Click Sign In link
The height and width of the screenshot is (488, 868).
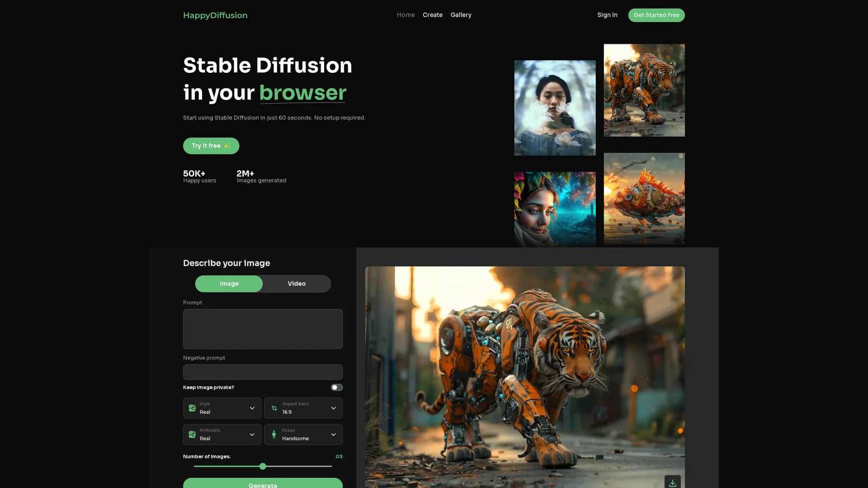click(607, 15)
